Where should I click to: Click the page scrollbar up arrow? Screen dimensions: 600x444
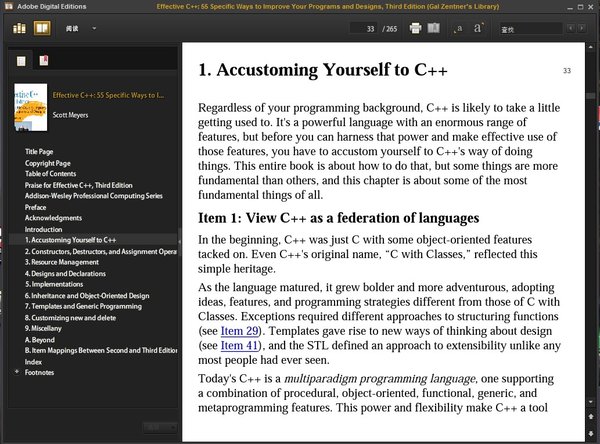pos(590,47)
